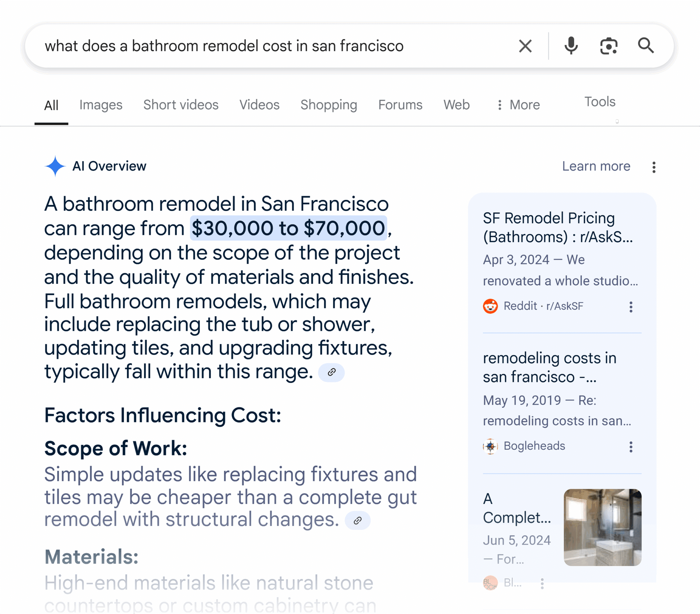Follow the Learn more link
The image size is (700, 614).
(596, 166)
